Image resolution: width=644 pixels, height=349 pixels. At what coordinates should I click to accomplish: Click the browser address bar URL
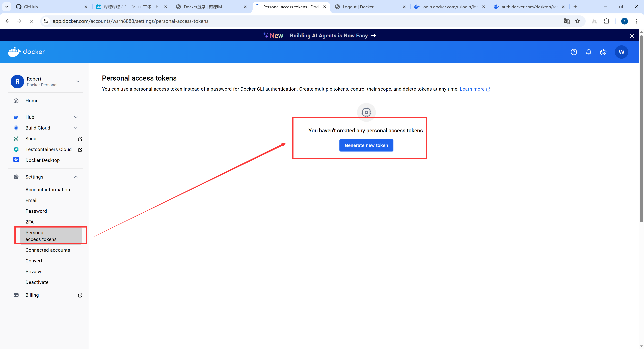pyautogui.click(x=130, y=21)
